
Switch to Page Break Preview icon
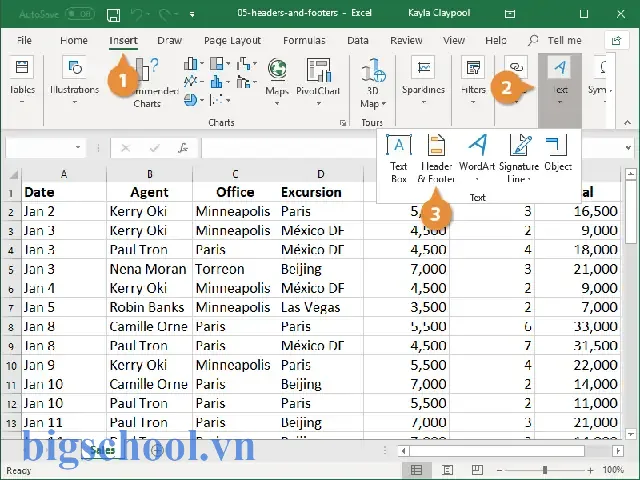(477, 470)
